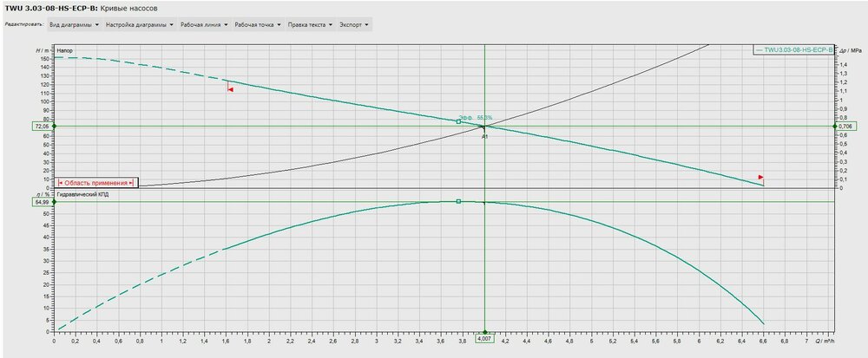Click the Q / m³/h axis label
The width and height of the screenshot is (868, 358).
pos(825,342)
